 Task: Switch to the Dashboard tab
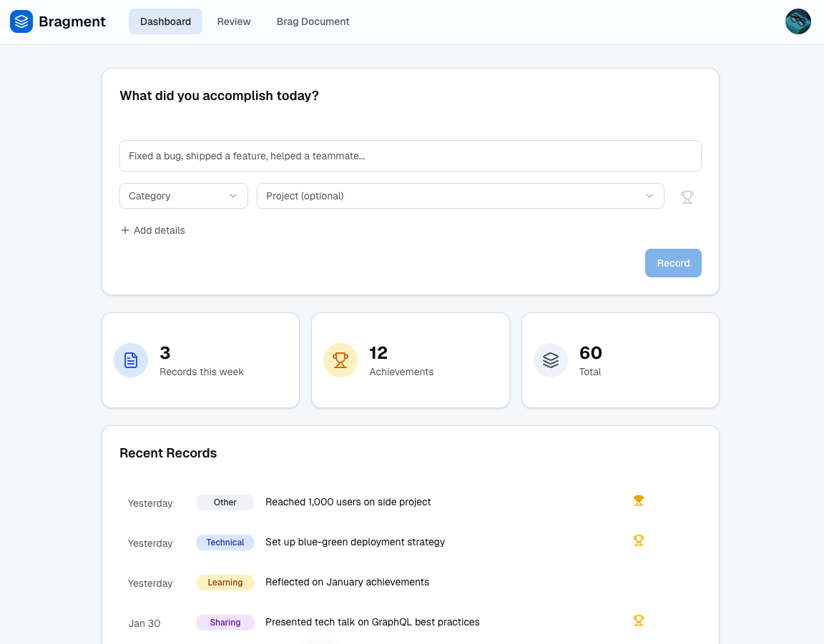[x=165, y=21]
